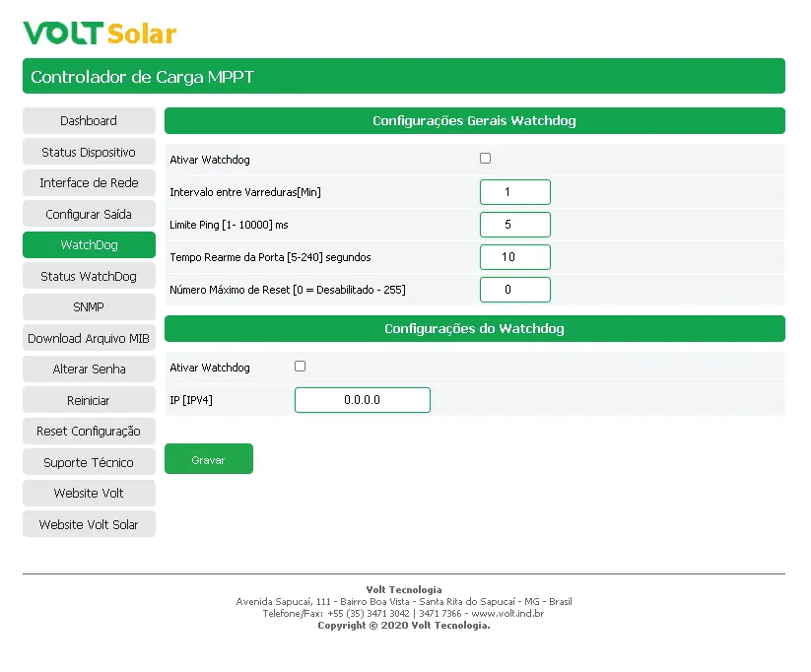The image size is (811, 672).
Task: Click the Tempo Rearme da Porta label
Action: click(x=271, y=257)
